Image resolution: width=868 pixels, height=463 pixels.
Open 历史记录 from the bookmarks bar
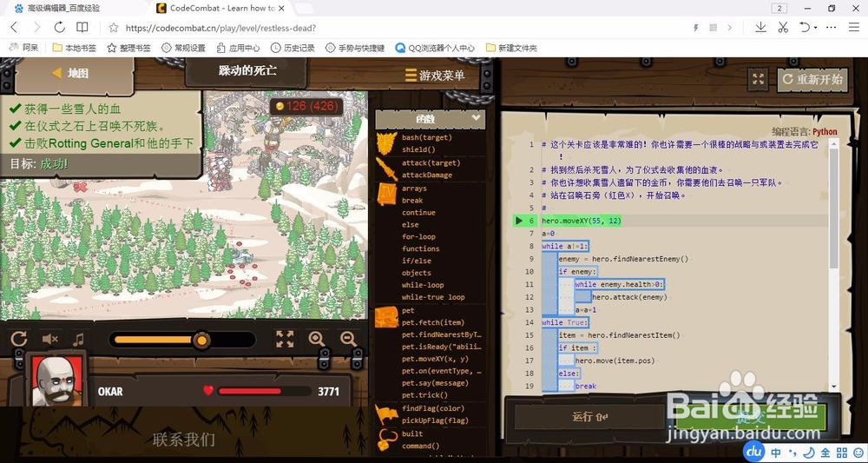pos(293,48)
